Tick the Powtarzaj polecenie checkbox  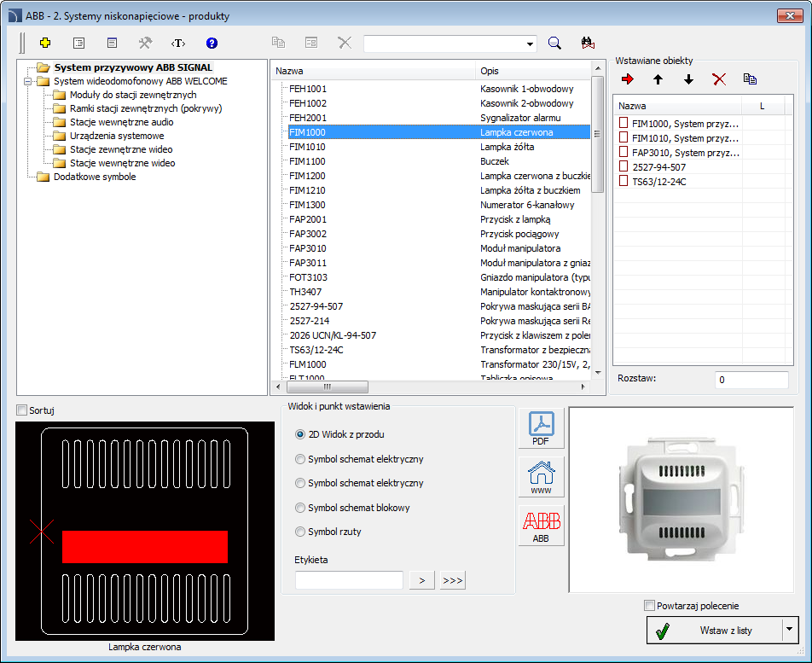click(x=649, y=606)
